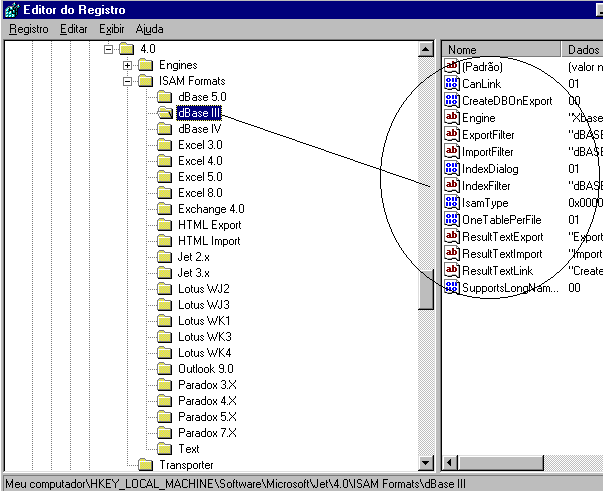
Task: Click the Jet 2.x folder icon
Action: (165, 257)
